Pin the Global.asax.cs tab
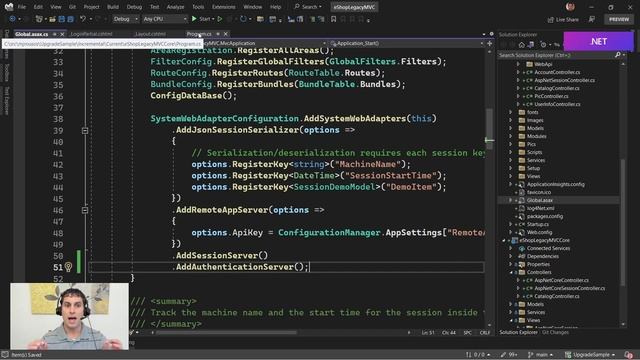 coord(55,34)
